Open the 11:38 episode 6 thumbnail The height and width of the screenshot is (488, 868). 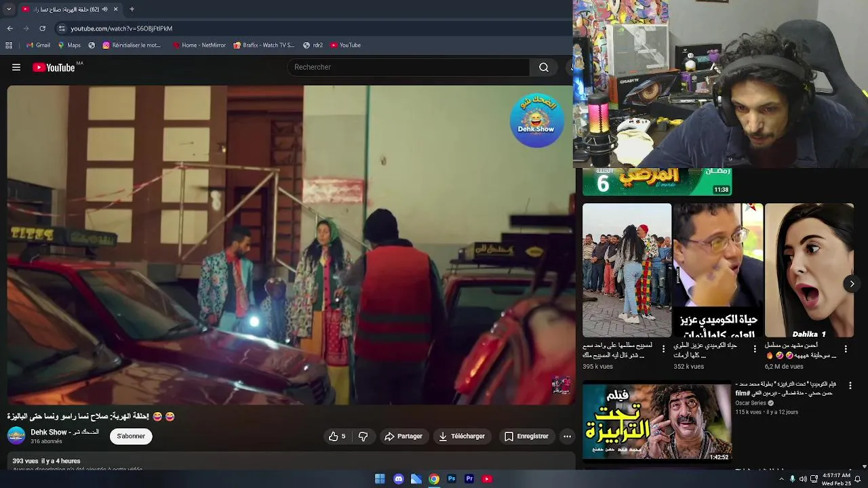(x=657, y=182)
